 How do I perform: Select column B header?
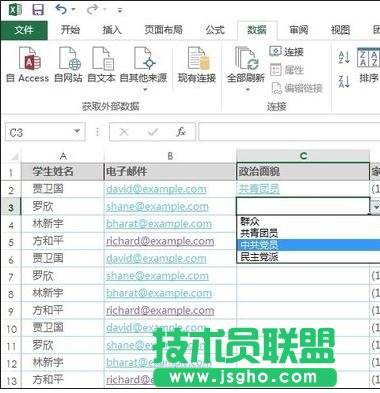[x=170, y=156]
